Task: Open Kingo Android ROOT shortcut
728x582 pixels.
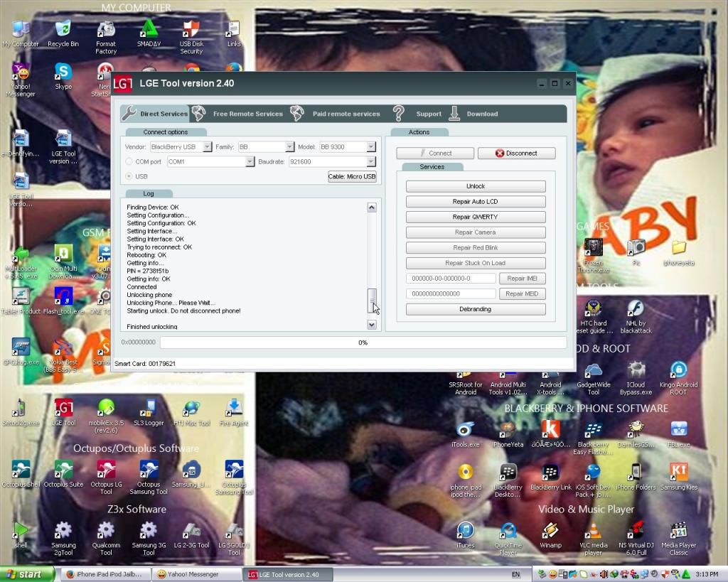Action: pos(679,378)
